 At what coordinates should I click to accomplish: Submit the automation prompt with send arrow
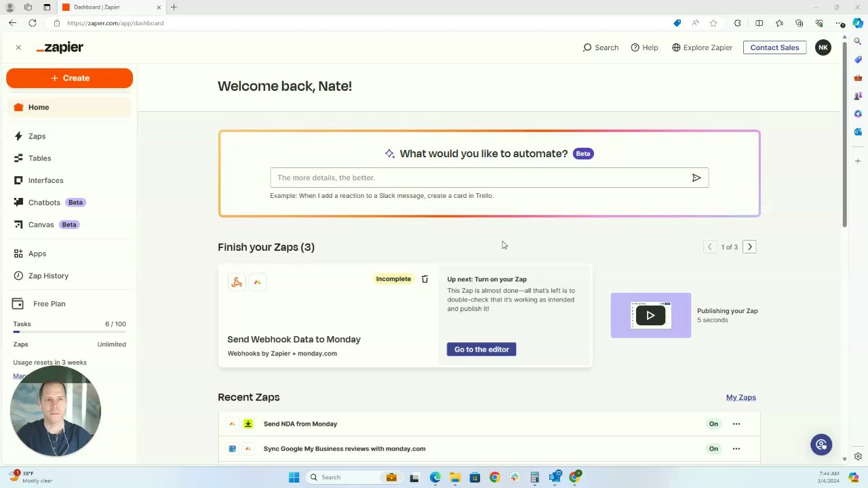[696, 178]
